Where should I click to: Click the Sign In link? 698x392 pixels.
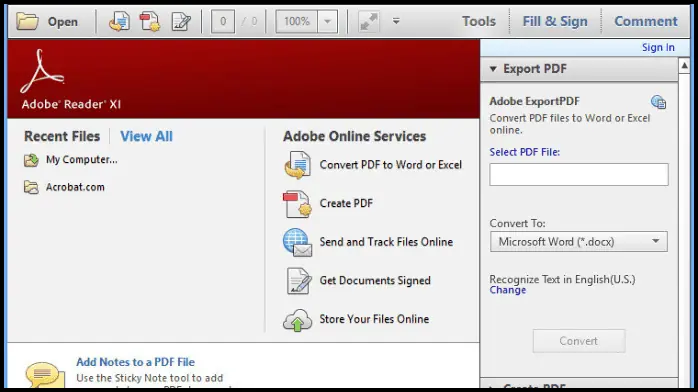pyautogui.click(x=658, y=47)
